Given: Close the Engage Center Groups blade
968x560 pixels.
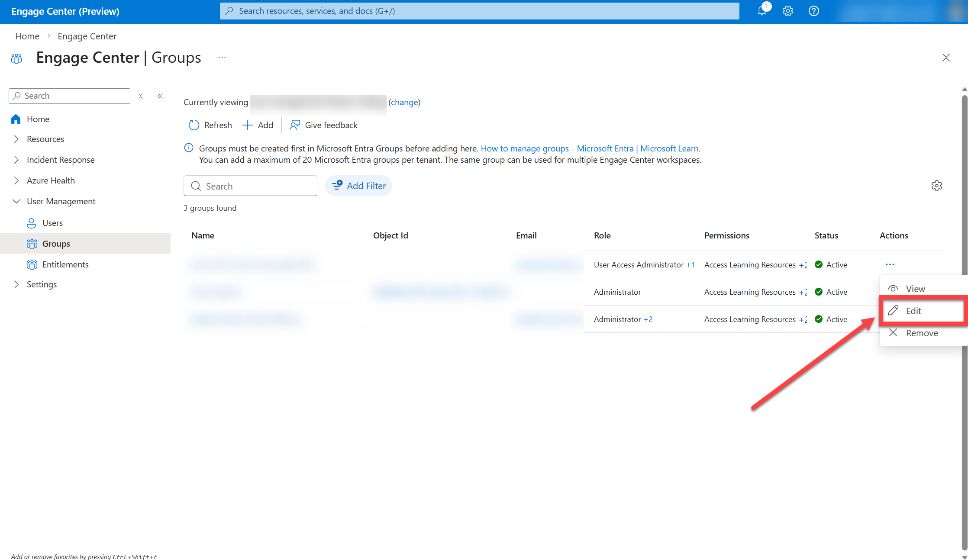Looking at the screenshot, I should point(946,58).
